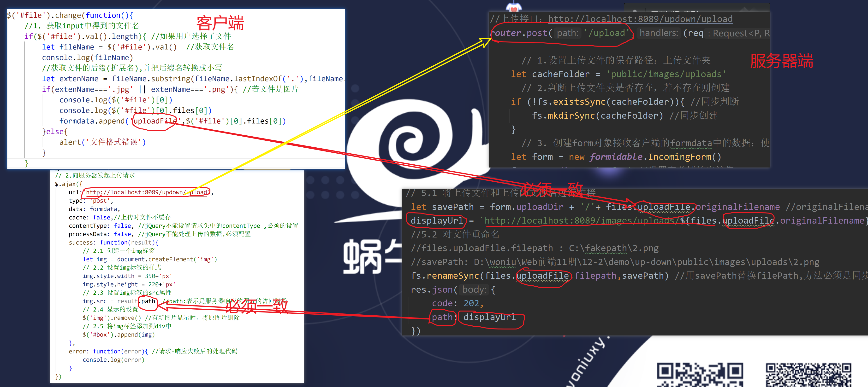Click the url value 'http://localhost:8089/updown/upload' in ajax
The image size is (868, 387).
click(x=147, y=192)
